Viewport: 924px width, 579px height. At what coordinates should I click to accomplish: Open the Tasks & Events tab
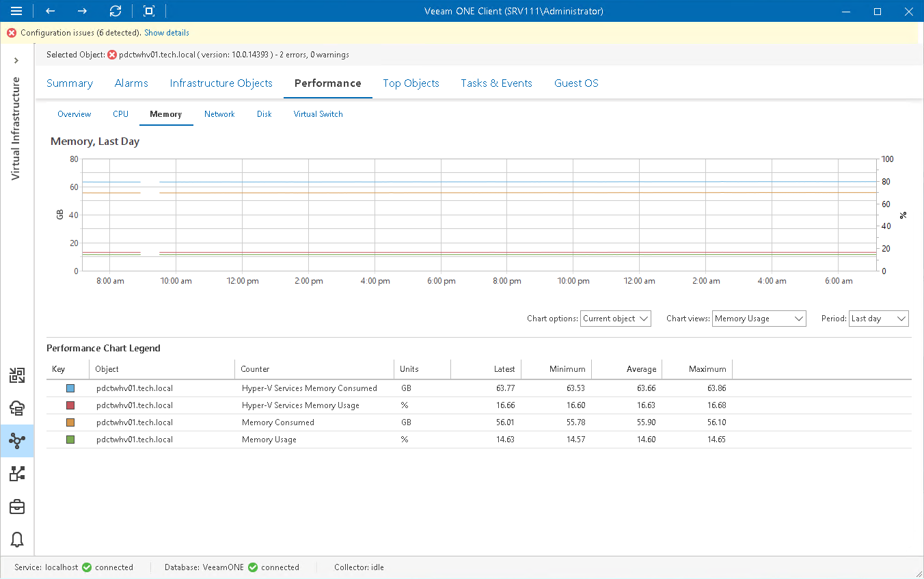coord(496,83)
